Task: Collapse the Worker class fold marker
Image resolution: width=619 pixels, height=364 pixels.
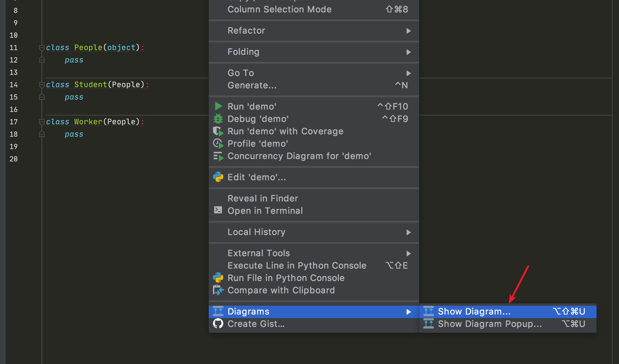Action: click(42, 122)
